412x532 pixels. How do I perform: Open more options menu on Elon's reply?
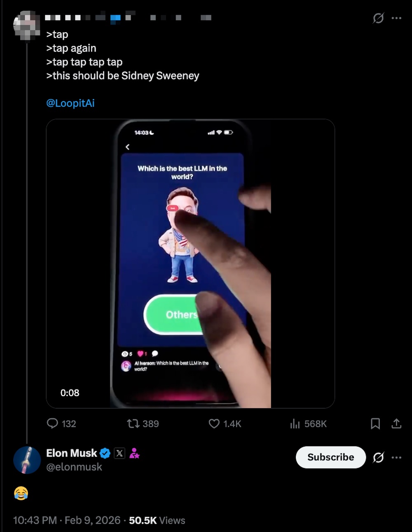[x=396, y=457]
